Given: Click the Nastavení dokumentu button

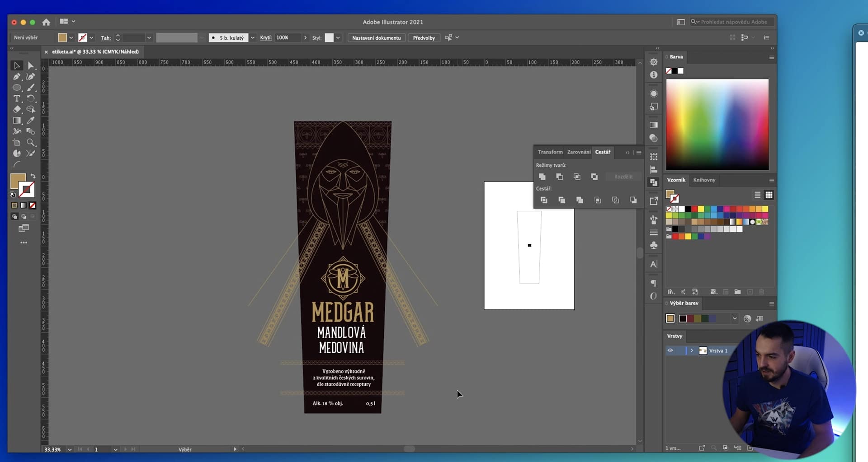Looking at the screenshot, I should pyautogui.click(x=376, y=38).
